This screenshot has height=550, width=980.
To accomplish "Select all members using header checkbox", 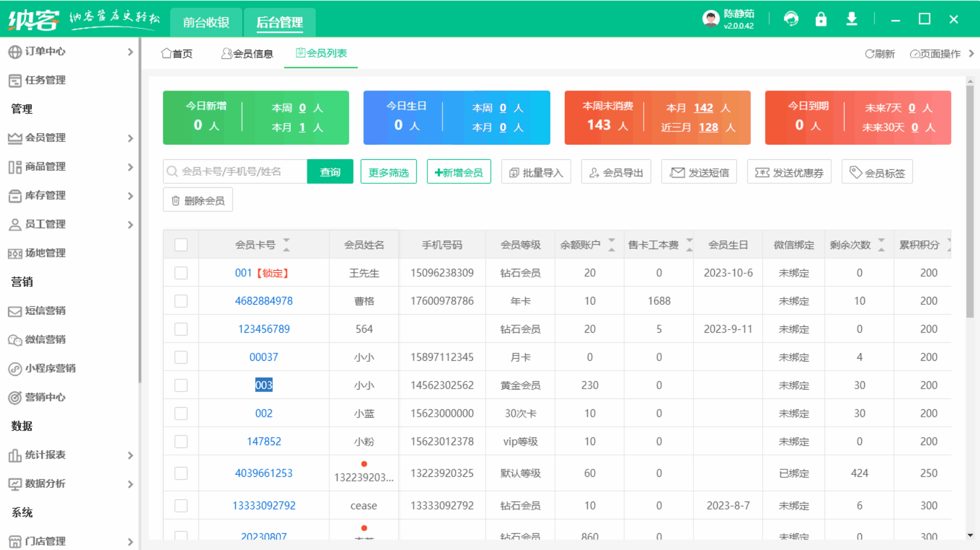I will (x=181, y=244).
